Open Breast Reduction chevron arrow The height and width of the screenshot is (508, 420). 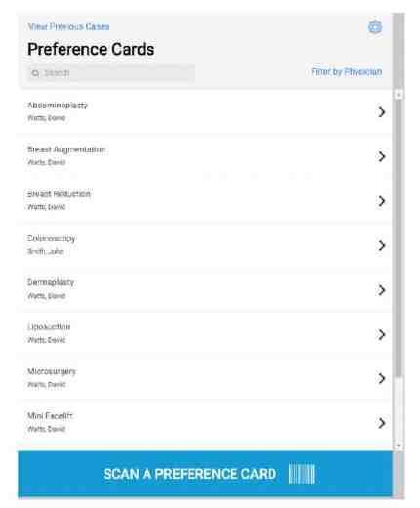(x=382, y=201)
